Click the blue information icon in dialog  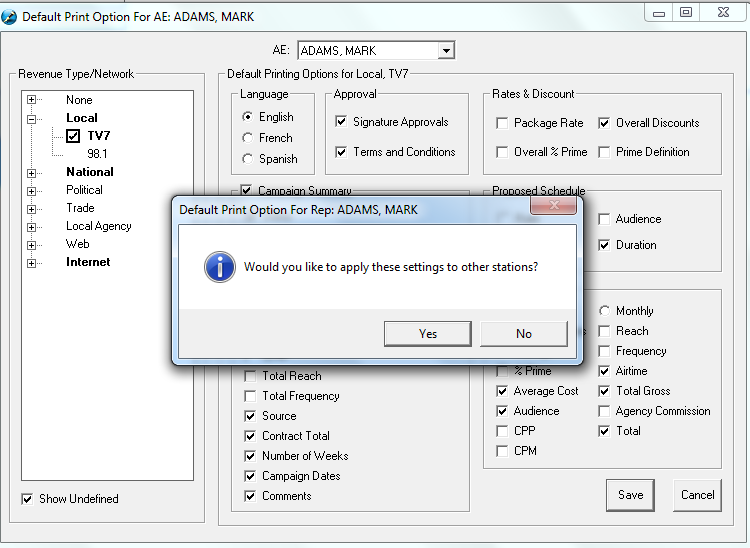point(218,267)
